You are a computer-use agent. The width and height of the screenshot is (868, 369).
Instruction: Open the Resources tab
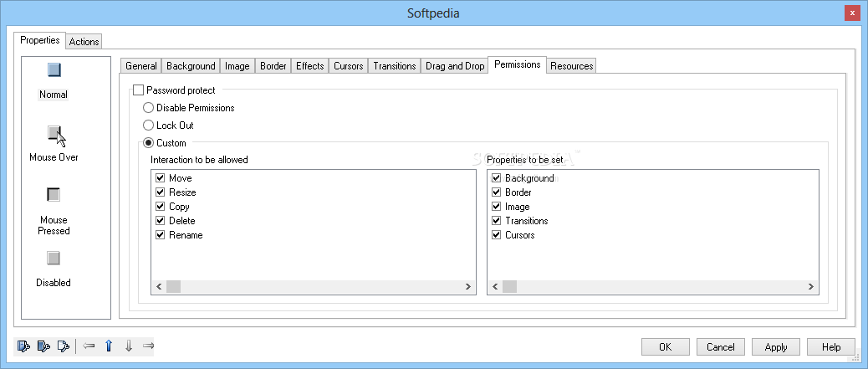[x=572, y=66]
